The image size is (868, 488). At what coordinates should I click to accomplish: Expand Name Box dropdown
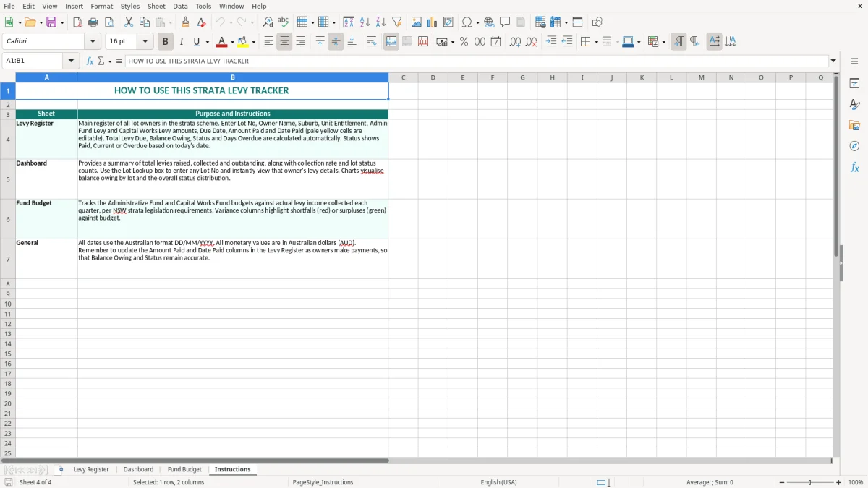point(72,61)
